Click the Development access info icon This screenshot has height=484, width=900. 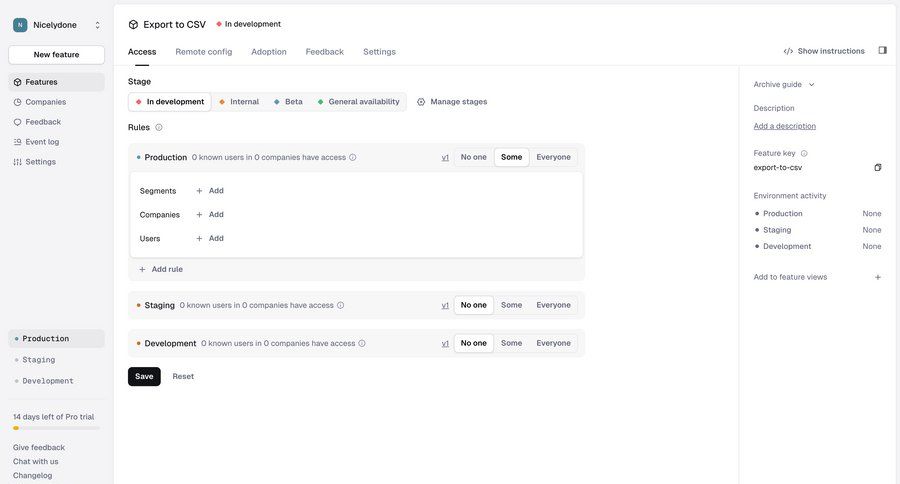362,343
